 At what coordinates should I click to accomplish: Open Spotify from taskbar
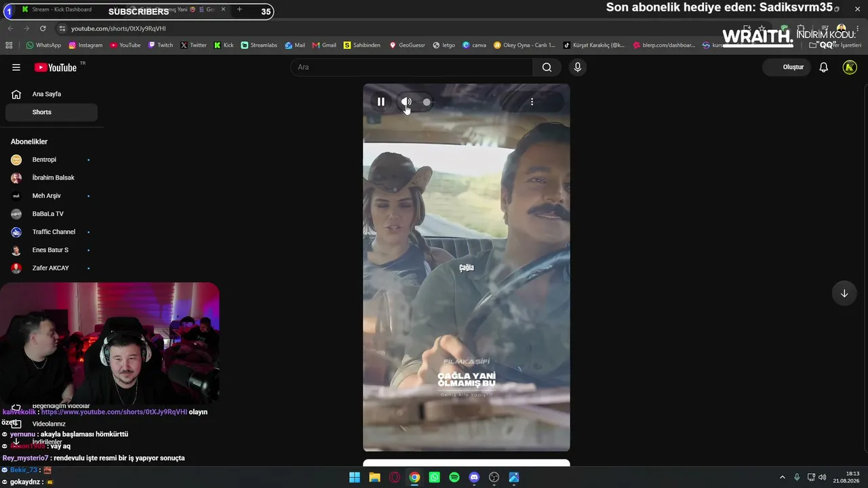point(454,477)
